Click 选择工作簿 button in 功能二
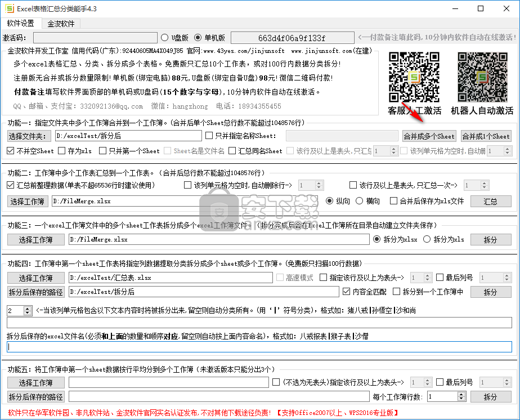 [x=28, y=202]
